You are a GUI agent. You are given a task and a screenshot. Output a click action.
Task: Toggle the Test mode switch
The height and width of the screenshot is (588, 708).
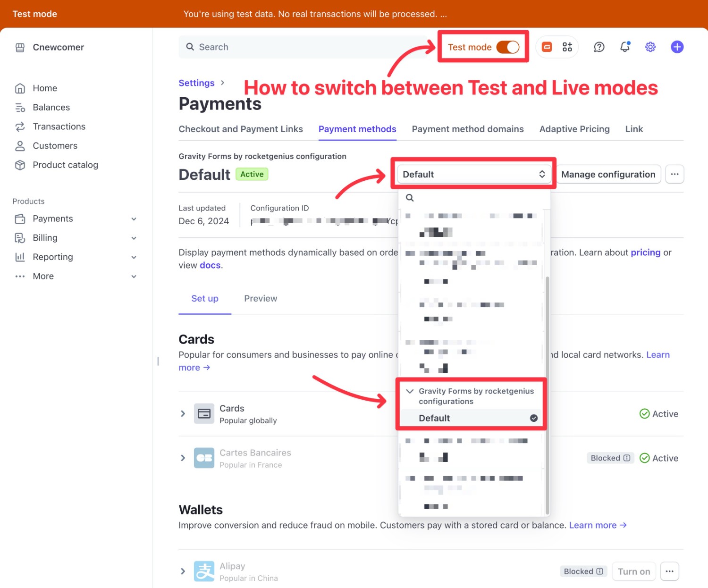click(x=508, y=47)
